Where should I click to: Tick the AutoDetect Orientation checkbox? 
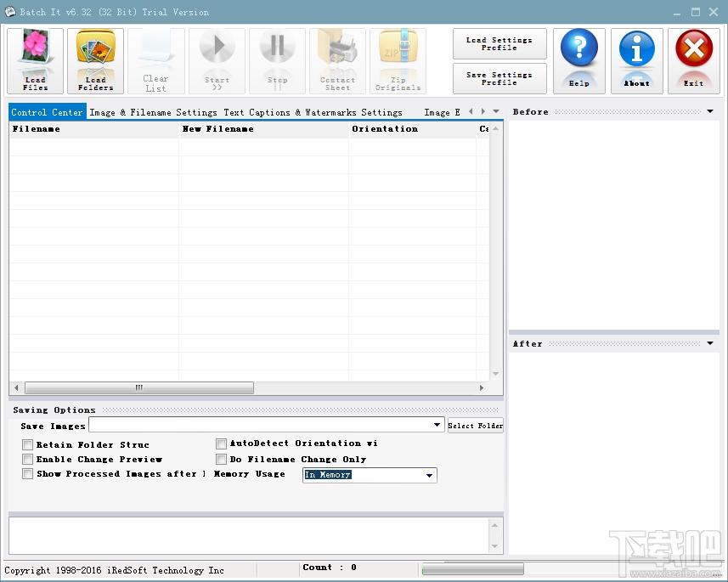pyautogui.click(x=222, y=444)
